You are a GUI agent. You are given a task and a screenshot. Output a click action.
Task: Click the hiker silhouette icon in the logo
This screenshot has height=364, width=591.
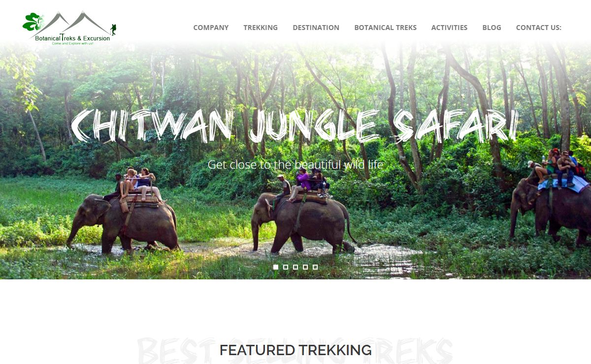[x=114, y=29]
